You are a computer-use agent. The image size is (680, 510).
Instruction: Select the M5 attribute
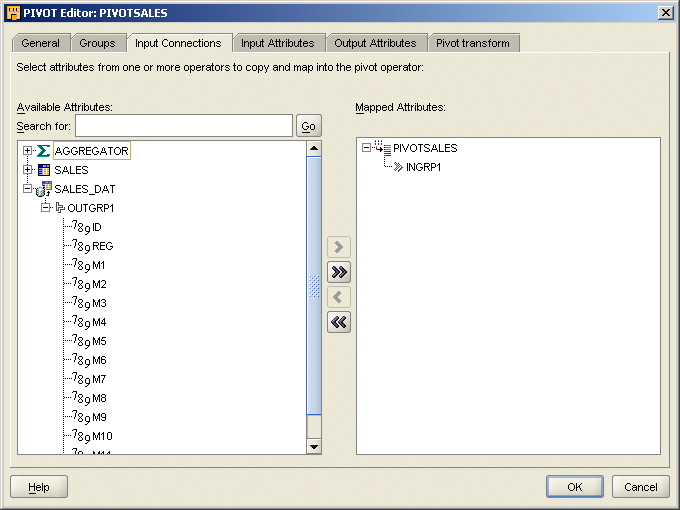point(99,341)
